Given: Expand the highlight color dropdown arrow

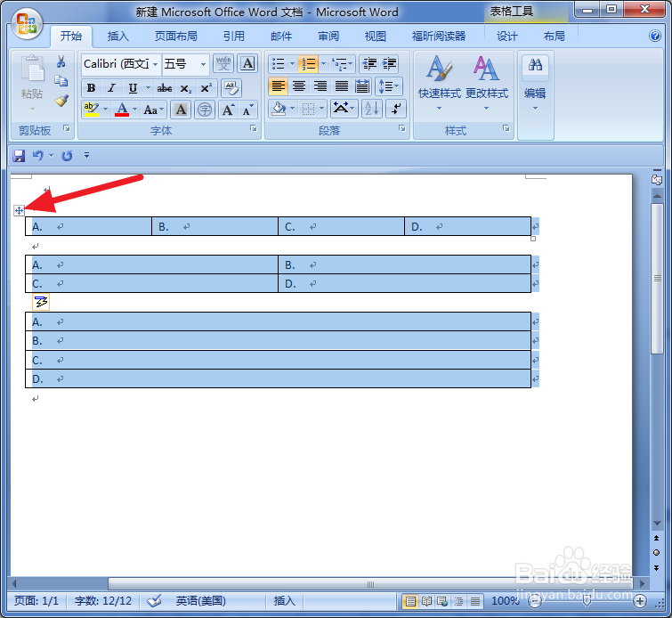Looking at the screenshot, I should (105, 109).
